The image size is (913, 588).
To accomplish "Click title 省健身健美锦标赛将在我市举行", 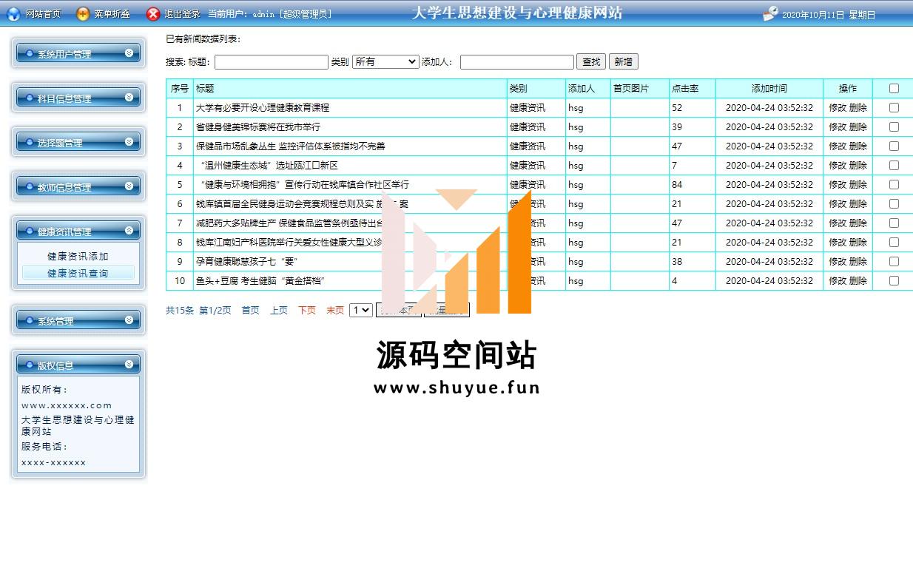I will 258,126.
